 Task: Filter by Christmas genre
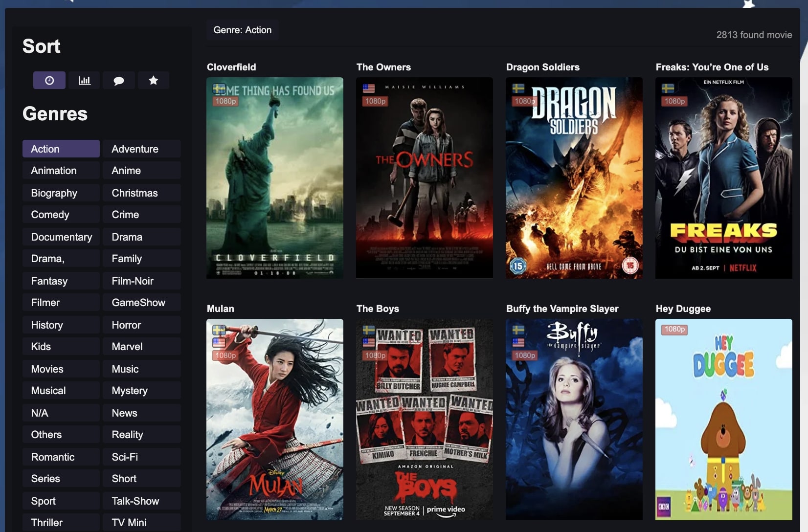coord(142,193)
